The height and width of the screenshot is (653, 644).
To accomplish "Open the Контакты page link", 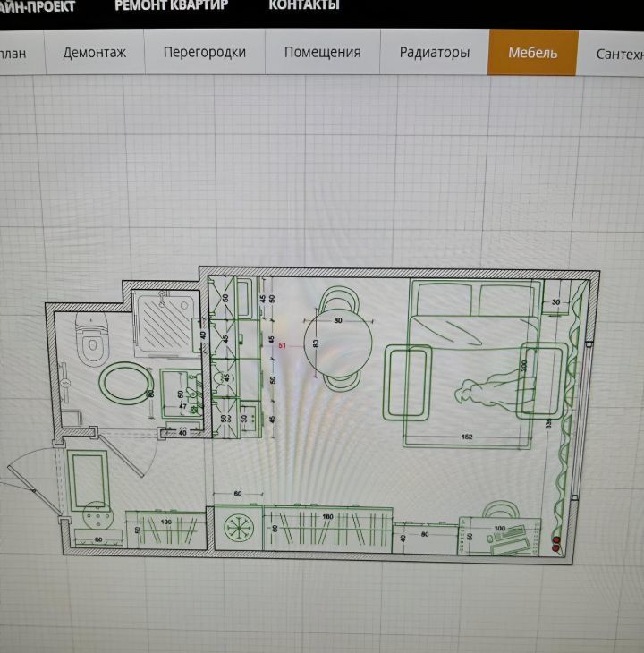I will click(x=303, y=5).
